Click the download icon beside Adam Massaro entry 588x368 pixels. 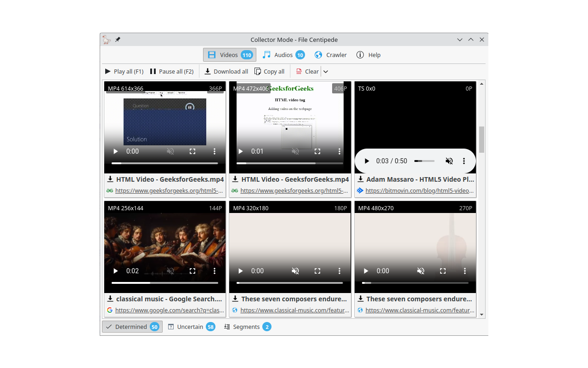pyautogui.click(x=361, y=179)
